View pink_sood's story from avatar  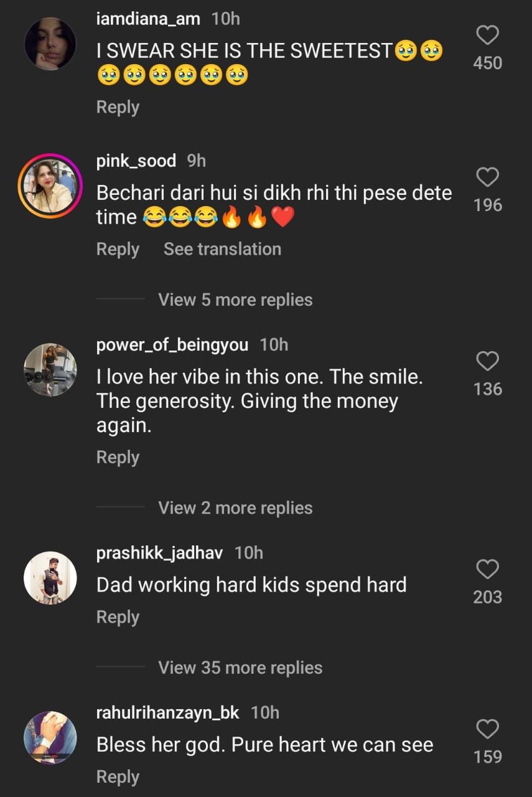click(50, 186)
